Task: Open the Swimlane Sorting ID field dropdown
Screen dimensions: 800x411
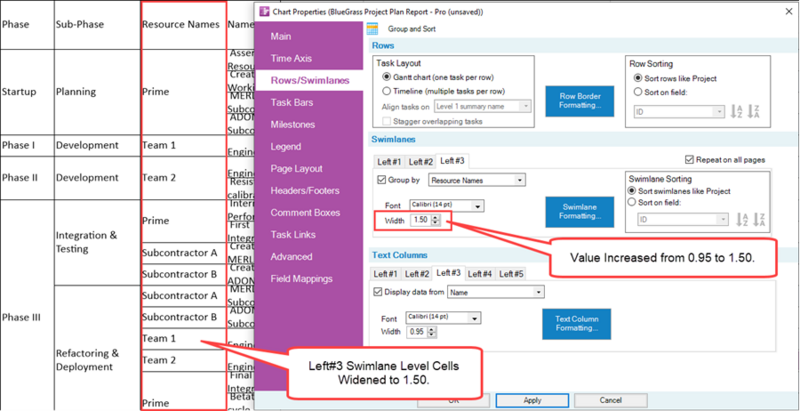Action: pos(683,219)
